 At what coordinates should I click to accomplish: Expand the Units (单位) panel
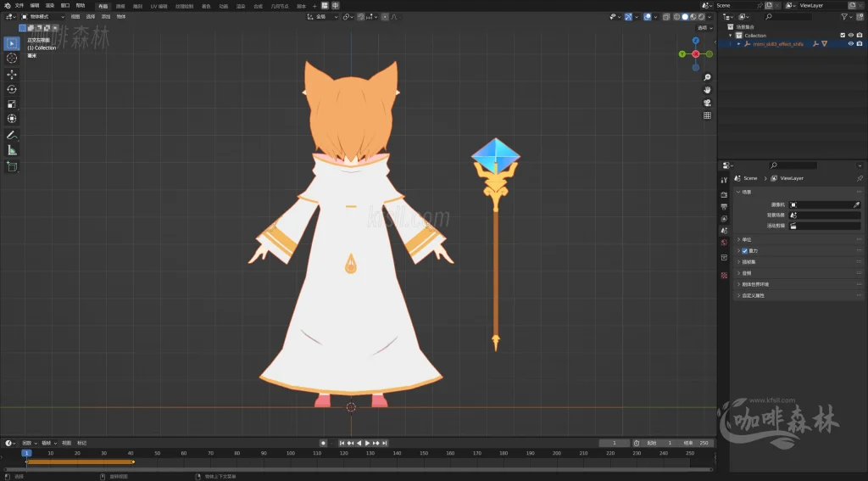coord(746,240)
